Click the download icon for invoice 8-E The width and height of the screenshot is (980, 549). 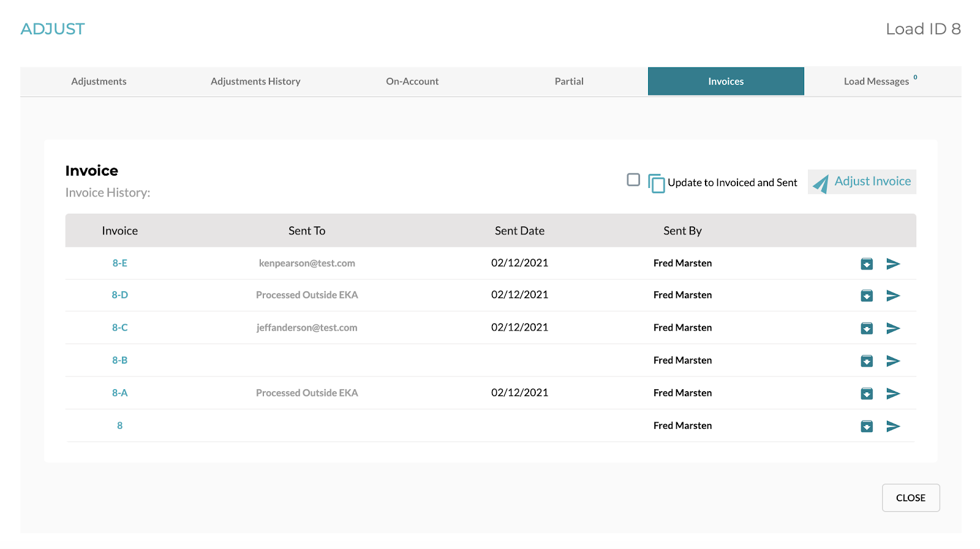[867, 264]
